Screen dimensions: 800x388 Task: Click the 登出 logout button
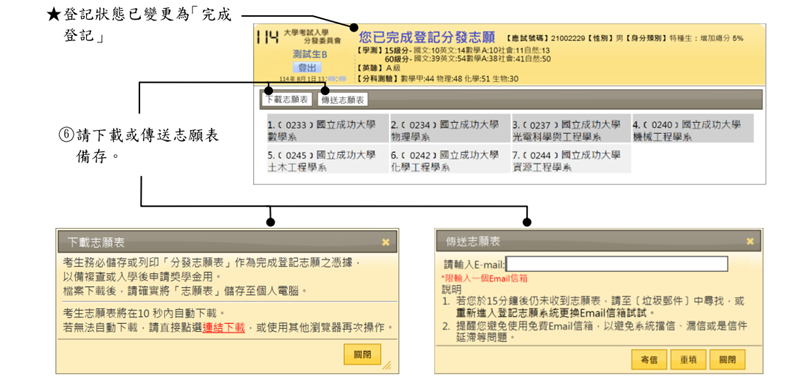click(x=307, y=67)
